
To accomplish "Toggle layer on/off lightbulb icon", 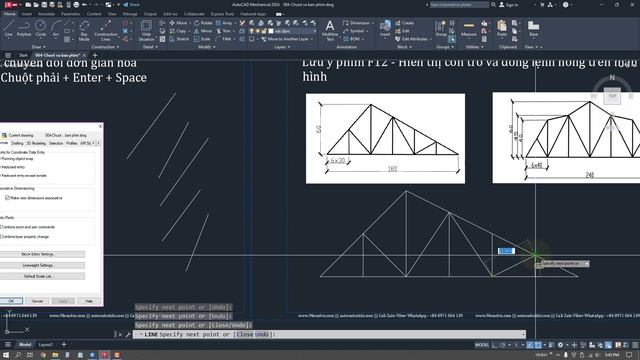I will (x=252, y=31).
